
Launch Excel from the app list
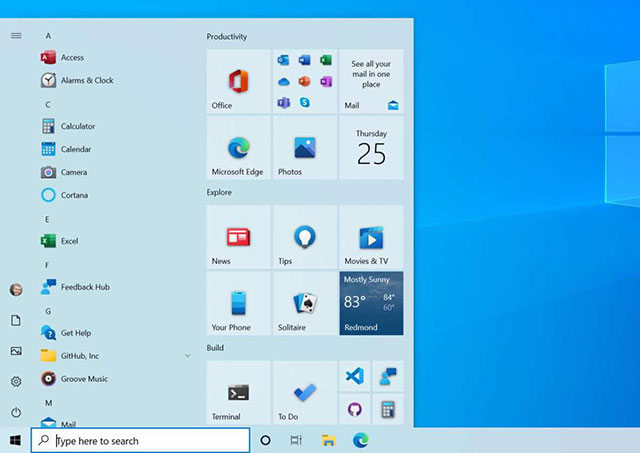tap(114, 241)
